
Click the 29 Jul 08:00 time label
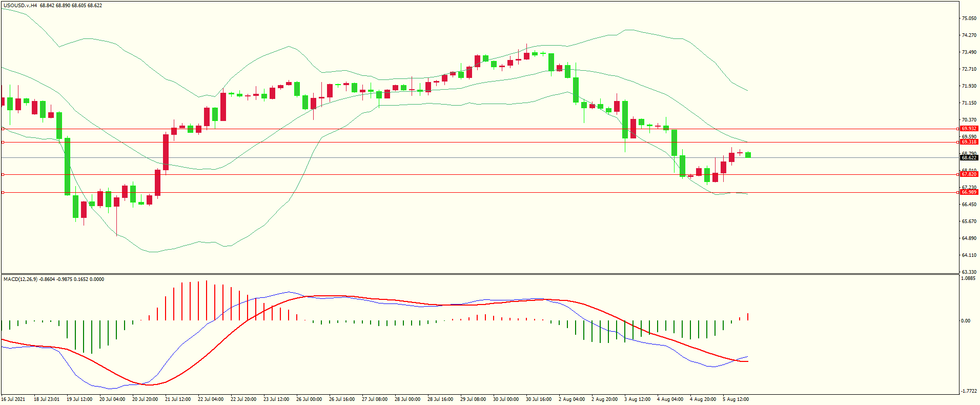(x=473, y=399)
